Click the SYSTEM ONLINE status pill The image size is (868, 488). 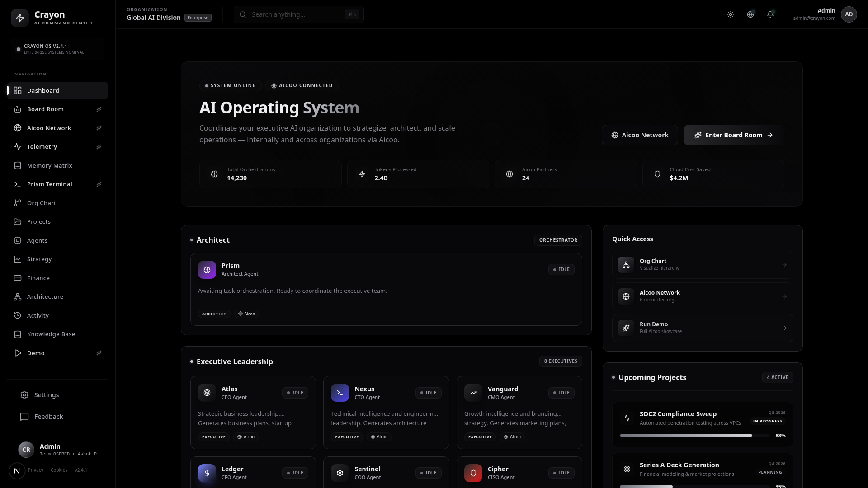tap(231, 85)
